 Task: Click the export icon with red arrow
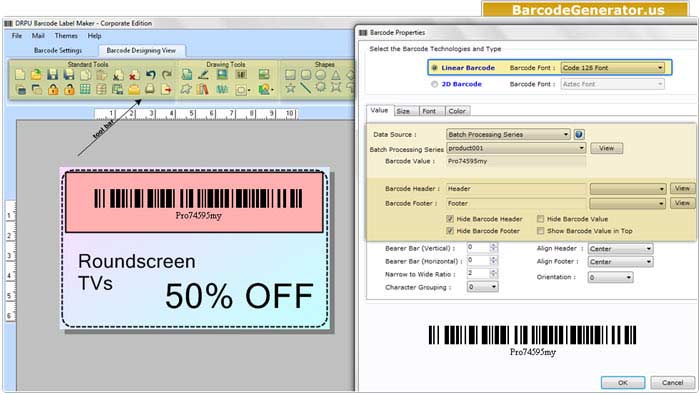coord(167,89)
